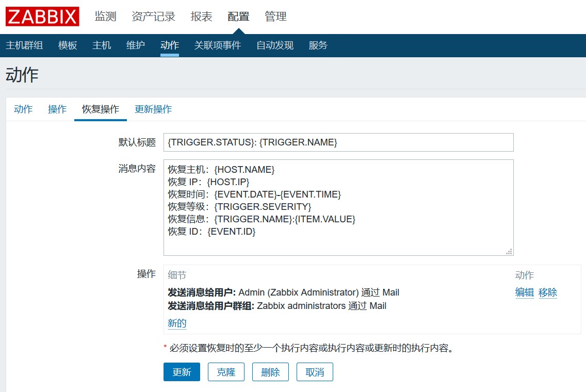Click the 恢复 IP: {HOST.IP} line
The image size is (586, 392).
pos(208,182)
